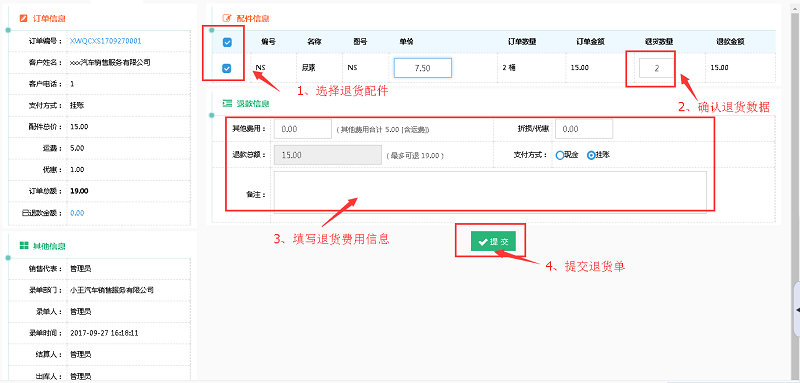The width and height of the screenshot is (800, 383).
Task: Click the '最多可退 19.00' hint text
Action: 415,156
